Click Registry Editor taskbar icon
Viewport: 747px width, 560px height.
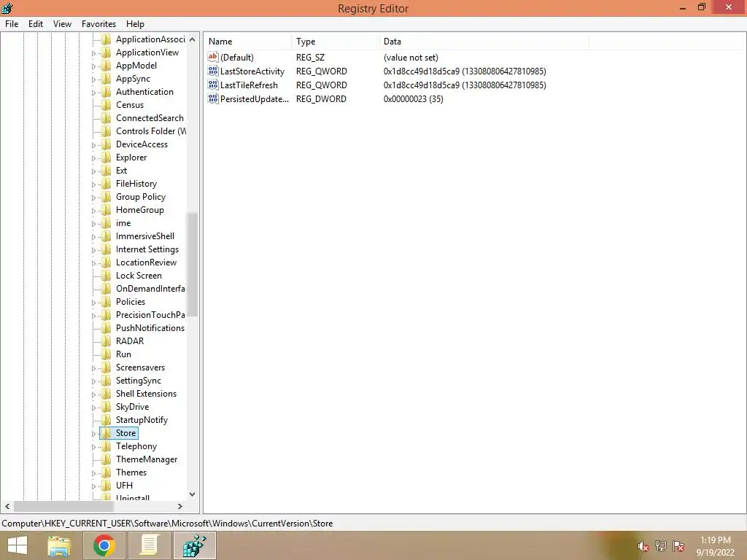tap(194, 545)
